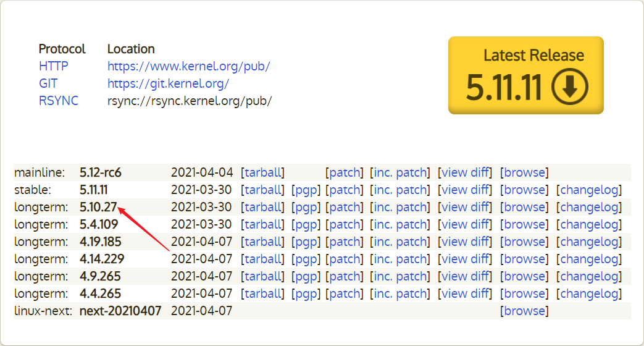Visit https://git.kernel.org/ link

click(x=168, y=83)
